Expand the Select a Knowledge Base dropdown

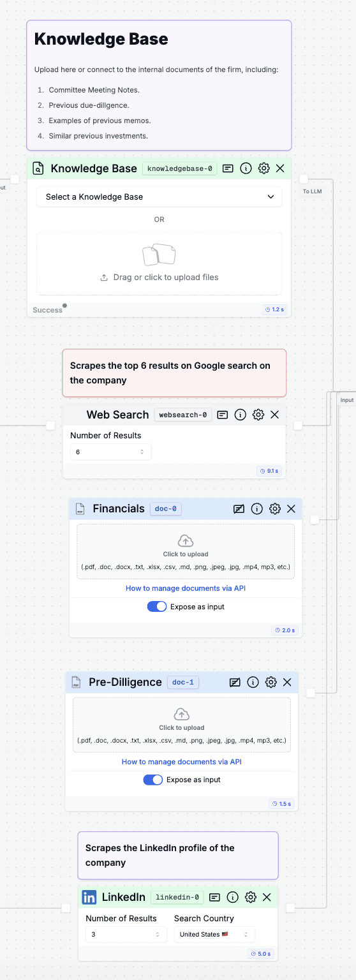pos(159,197)
